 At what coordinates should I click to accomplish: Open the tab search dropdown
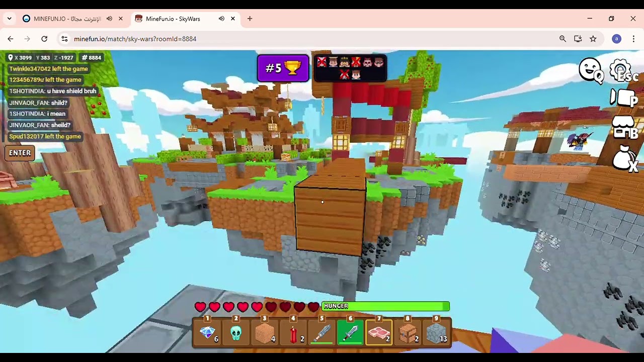(9, 19)
